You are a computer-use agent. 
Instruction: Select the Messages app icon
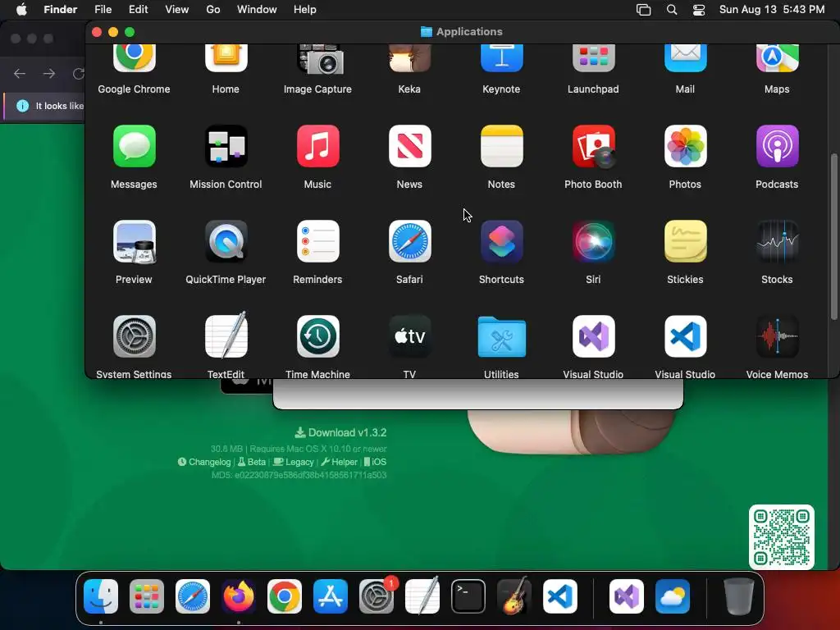tap(134, 146)
